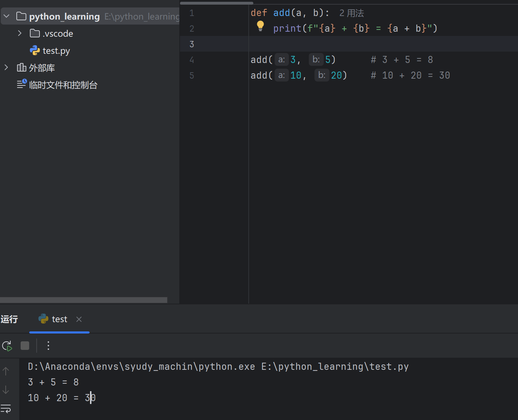This screenshot has height=420, width=518.
Task: Click the comment "# 3 + 5 = 8"
Action: point(402,60)
